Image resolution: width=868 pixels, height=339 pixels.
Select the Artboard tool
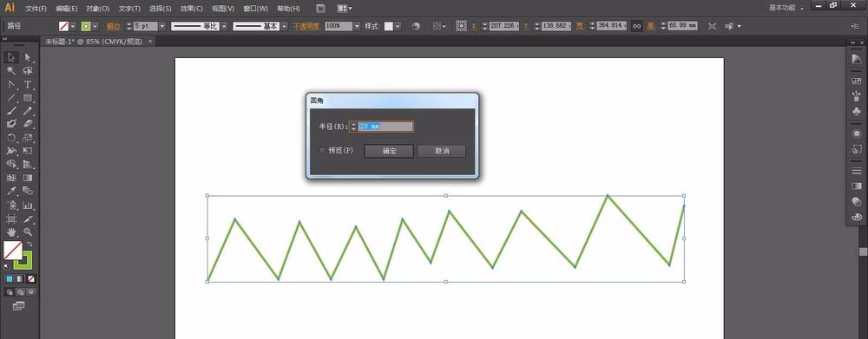[11, 218]
